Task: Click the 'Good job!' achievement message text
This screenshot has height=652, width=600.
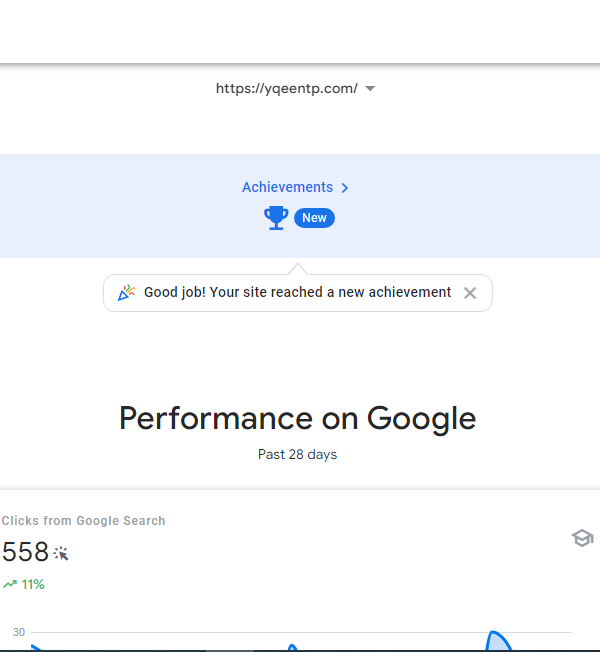Action: pyautogui.click(x=297, y=292)
